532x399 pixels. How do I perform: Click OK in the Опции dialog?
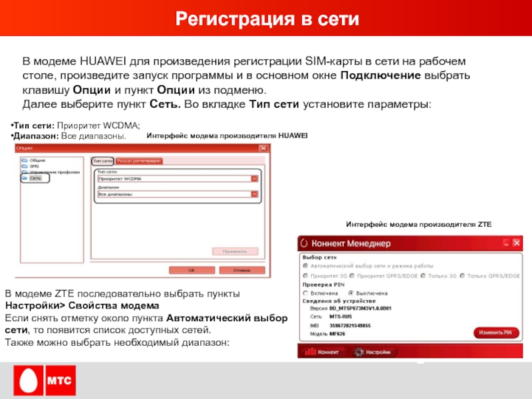(192, 270)
